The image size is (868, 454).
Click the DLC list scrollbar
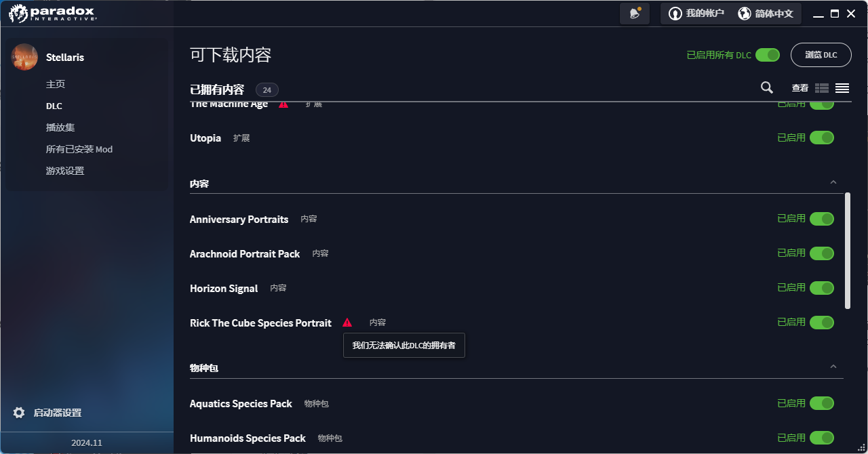[848, 251]
